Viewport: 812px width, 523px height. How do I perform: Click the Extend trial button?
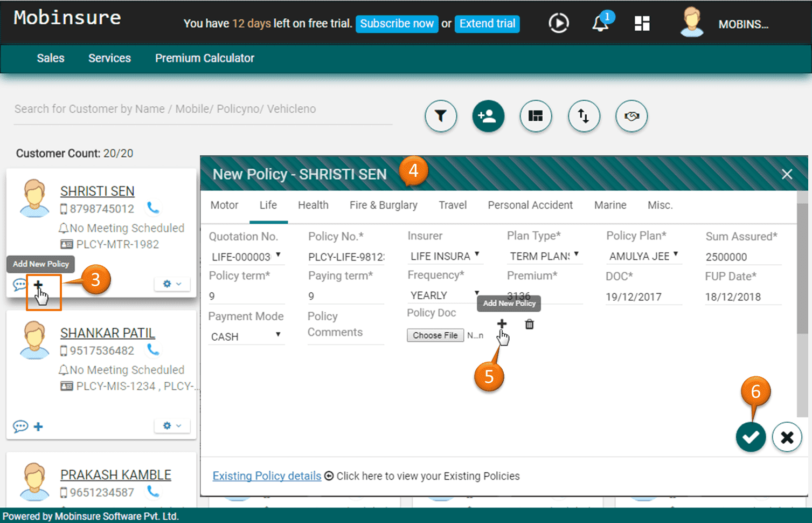[x=487, y=24]
